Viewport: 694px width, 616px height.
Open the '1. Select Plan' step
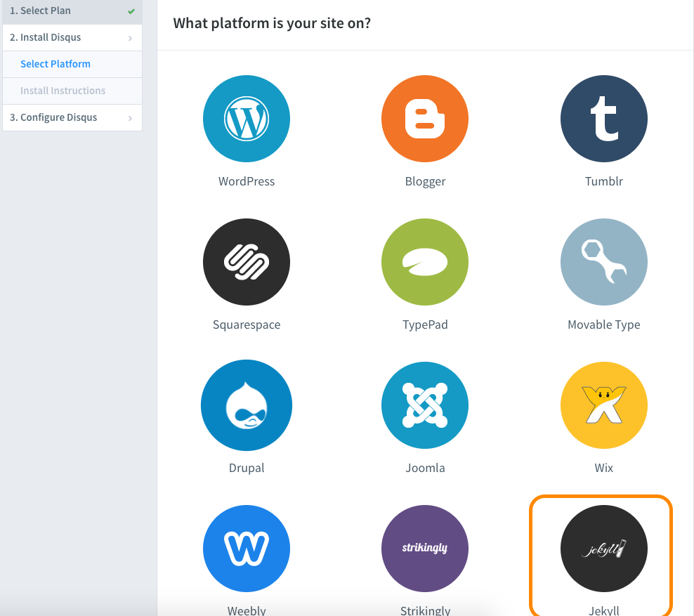[72, 11]
